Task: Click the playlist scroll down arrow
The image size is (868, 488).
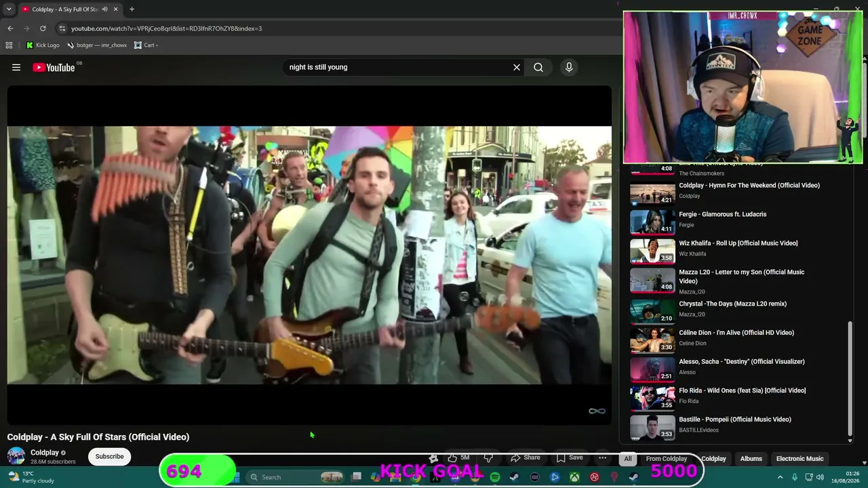Action: [850, 441]
